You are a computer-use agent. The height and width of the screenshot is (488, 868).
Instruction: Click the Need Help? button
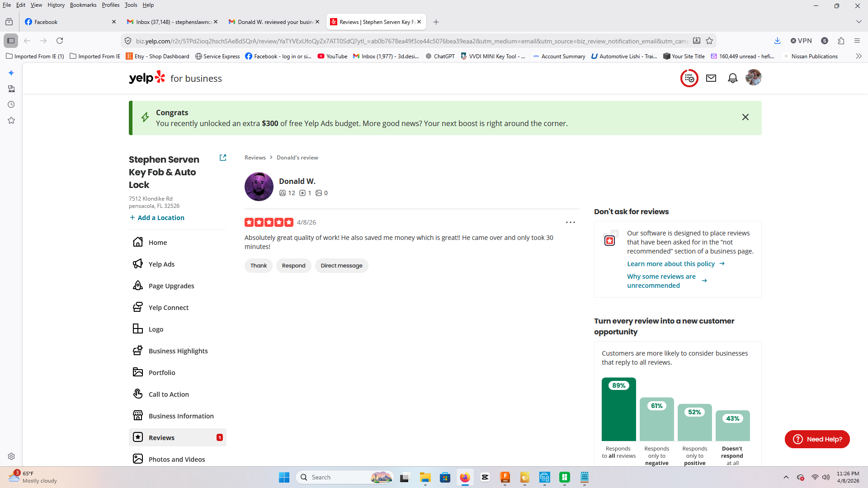pos(817,439)
